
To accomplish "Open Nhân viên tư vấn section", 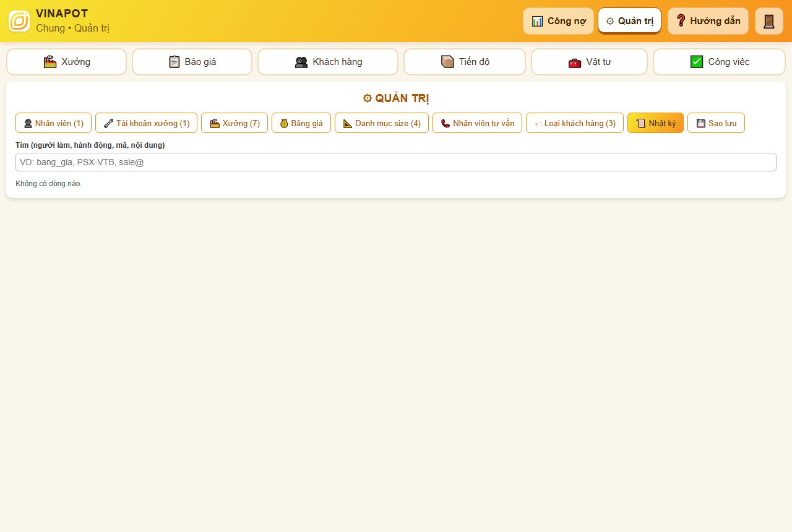I will tap(477, 123).
